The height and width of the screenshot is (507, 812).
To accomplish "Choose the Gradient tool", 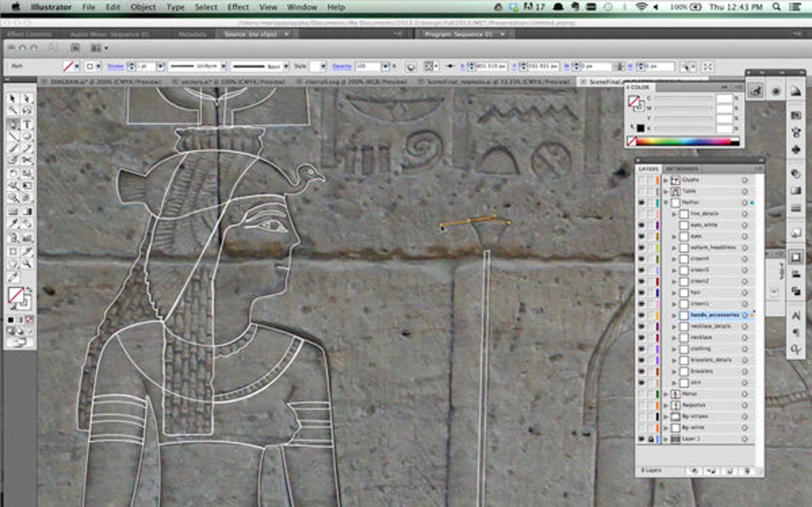I will tap(27, 212).
